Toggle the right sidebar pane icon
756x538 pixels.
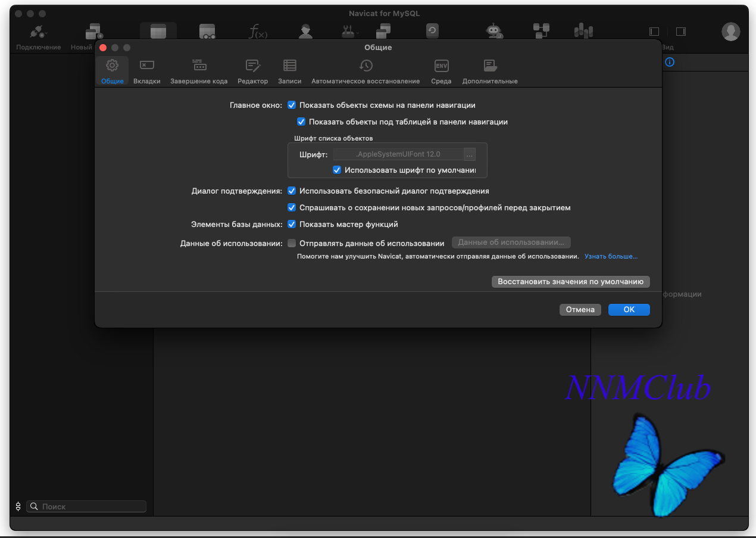681,32
